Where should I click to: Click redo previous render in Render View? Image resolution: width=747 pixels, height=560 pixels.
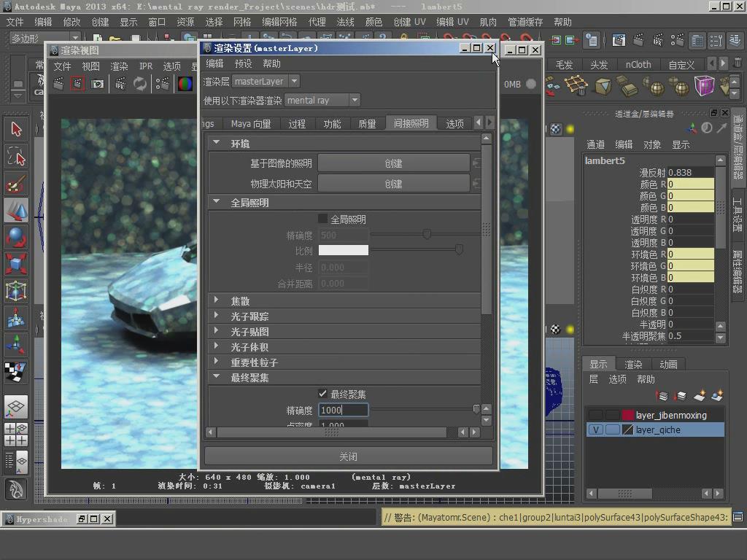[x=58, y=85]
